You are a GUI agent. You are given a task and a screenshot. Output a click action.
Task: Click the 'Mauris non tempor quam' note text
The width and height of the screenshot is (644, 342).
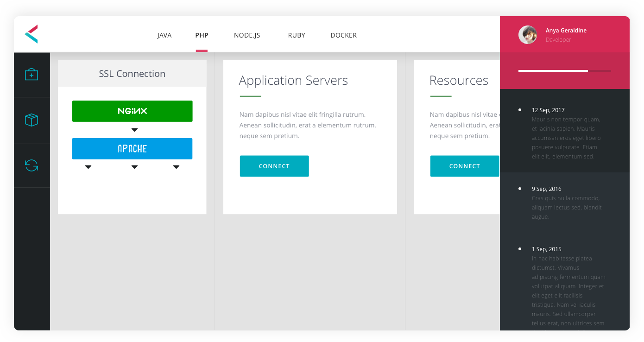[566, 138]
